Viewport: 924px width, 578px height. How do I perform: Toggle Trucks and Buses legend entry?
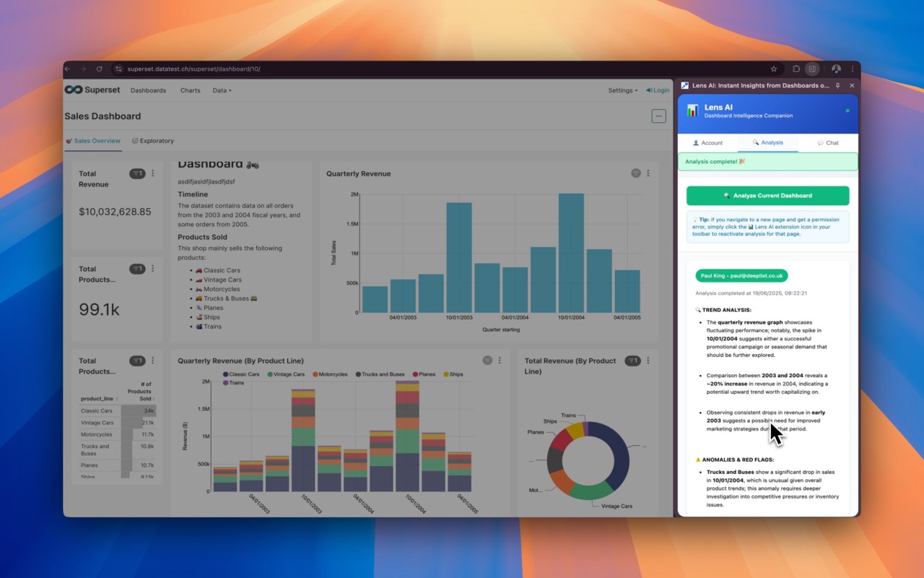point(380,374)
